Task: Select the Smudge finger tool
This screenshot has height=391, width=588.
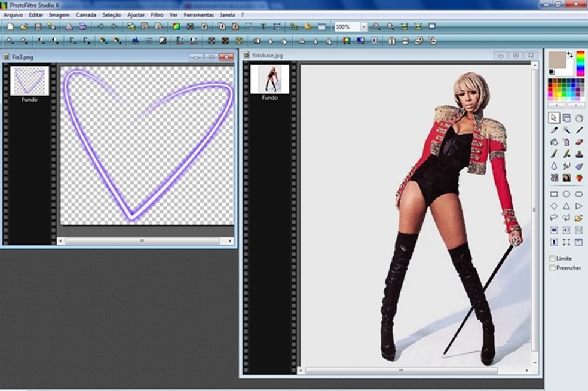Action: coord(566,166)
